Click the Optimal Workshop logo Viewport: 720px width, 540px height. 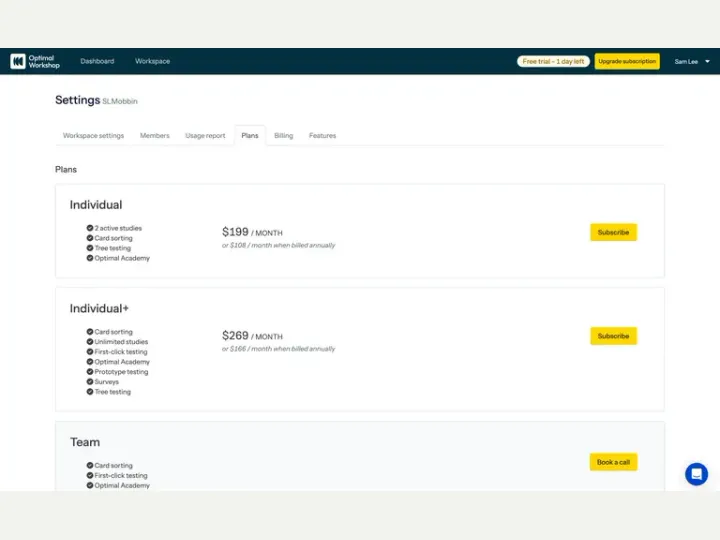(35, 61)
